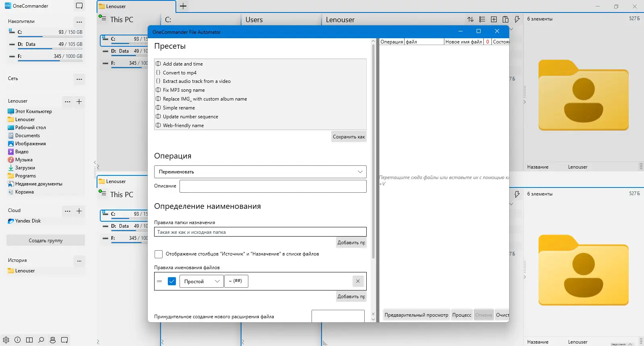
Task: Select the Lenouser tab in the top pane
Action: (x=136, y=6)
